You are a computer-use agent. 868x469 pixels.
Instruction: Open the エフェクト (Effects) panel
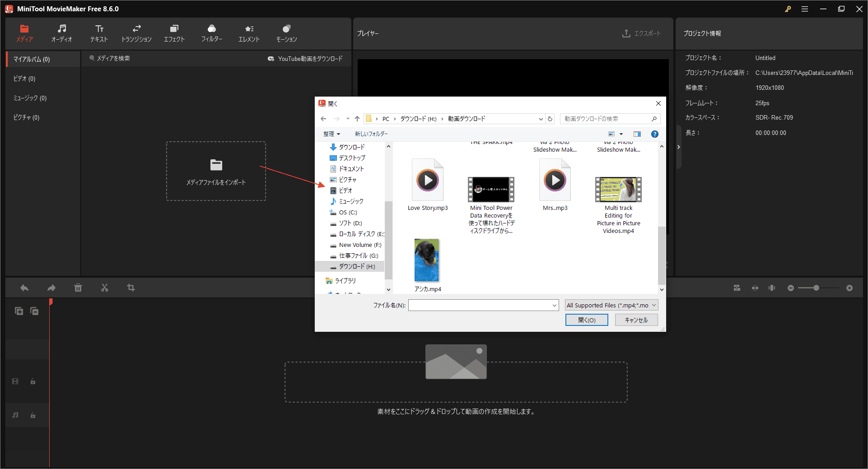[174, 33]
